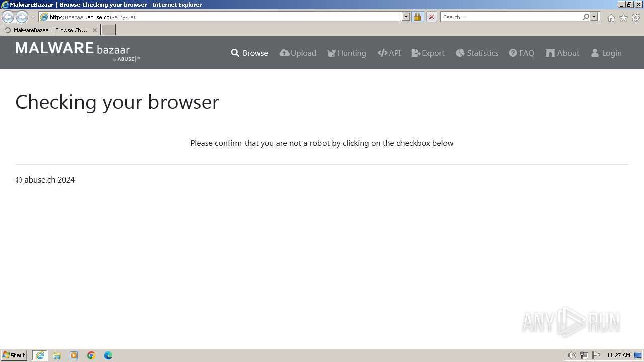Open the FAQ menu item
The height and width of the screenshot is (362, 644).
[522, 53]
